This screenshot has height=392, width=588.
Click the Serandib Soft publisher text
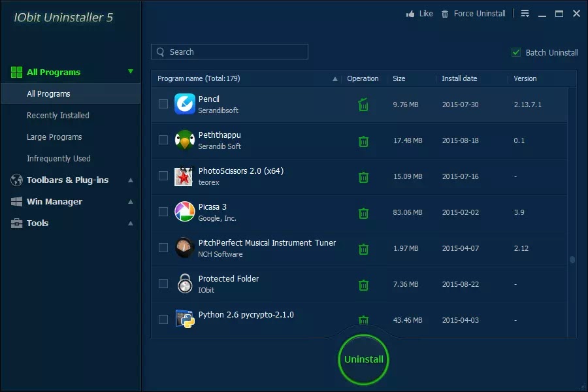(x=220, y=146)
